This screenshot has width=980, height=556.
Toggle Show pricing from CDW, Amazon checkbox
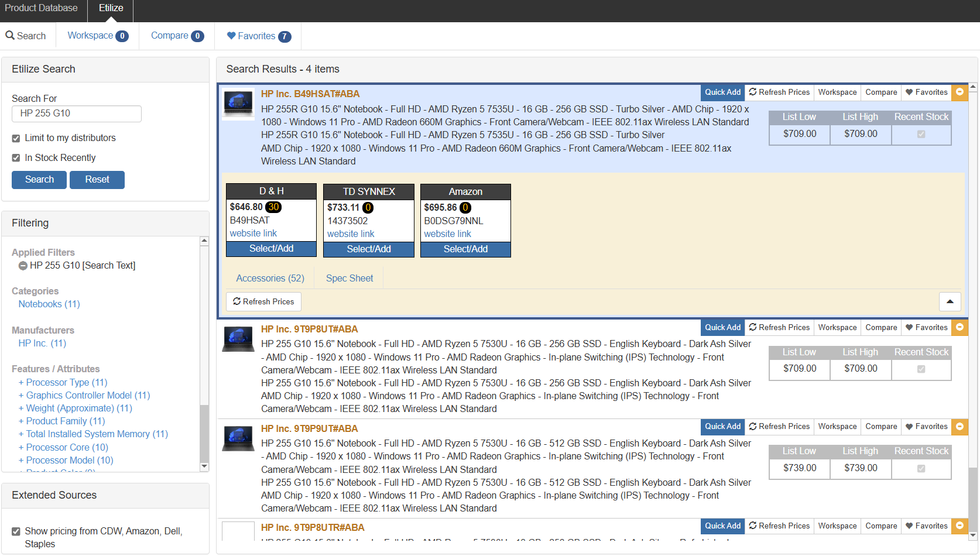click(16, 531)
